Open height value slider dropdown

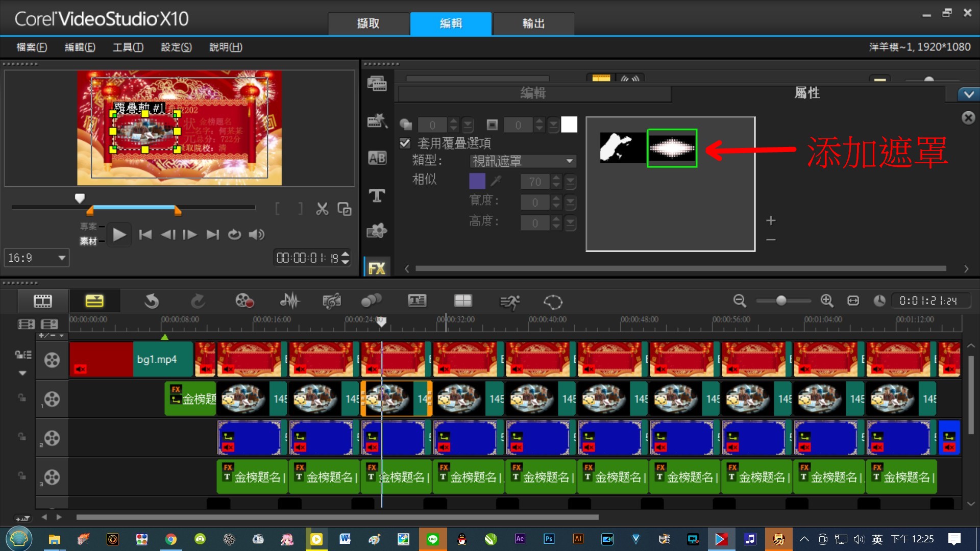pyautogui.click(x=570, y=223)
